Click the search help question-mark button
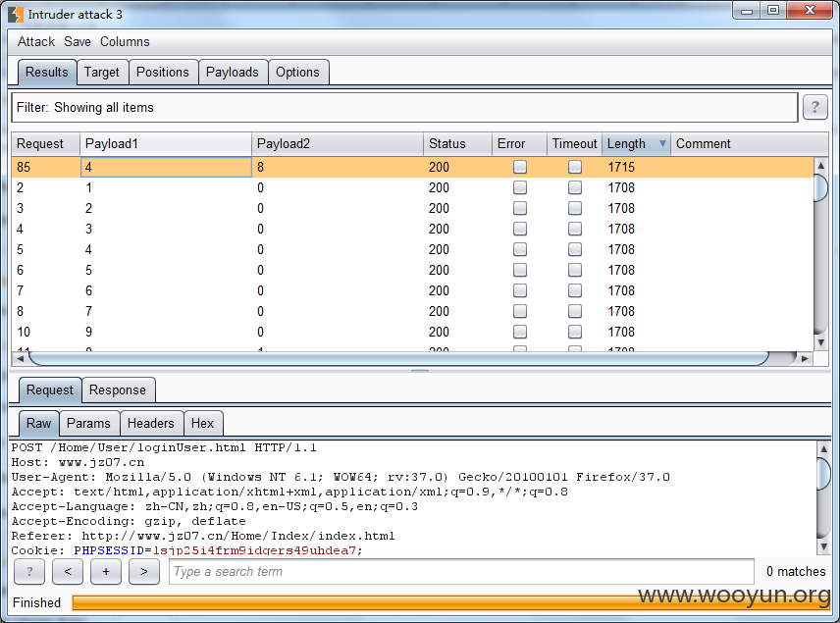The height and width of the screenshot is (623, 840). click(29, 572)
